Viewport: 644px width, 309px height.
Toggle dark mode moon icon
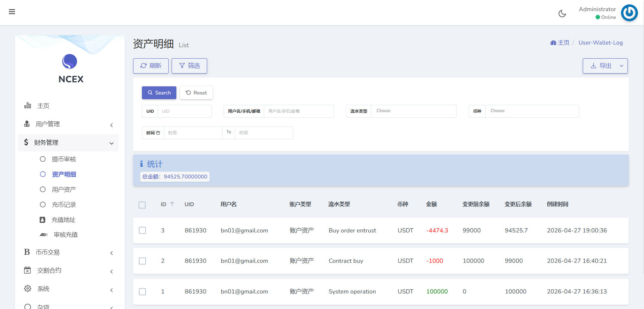(x=562, y=13)
